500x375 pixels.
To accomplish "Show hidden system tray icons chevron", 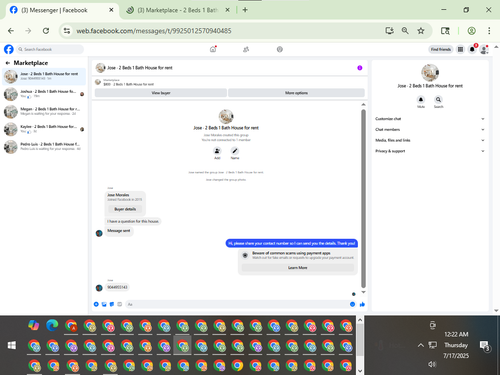I will point(421,345).
